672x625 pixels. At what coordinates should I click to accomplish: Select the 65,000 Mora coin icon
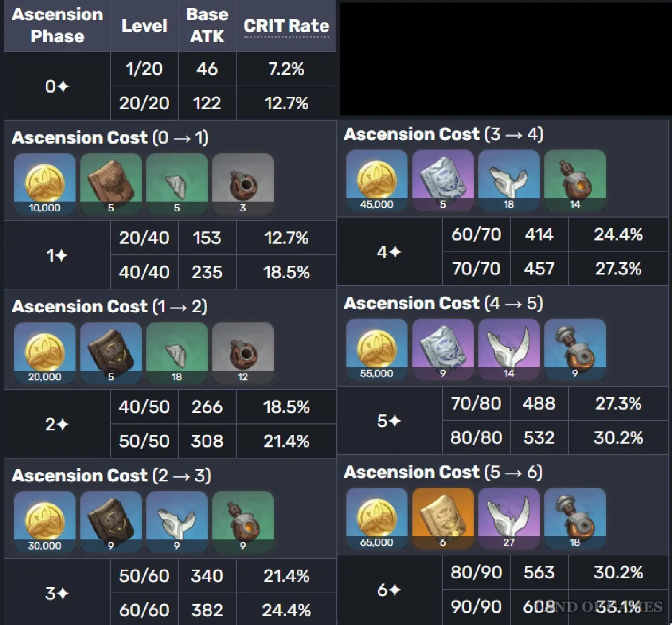[x=377, y=519]
